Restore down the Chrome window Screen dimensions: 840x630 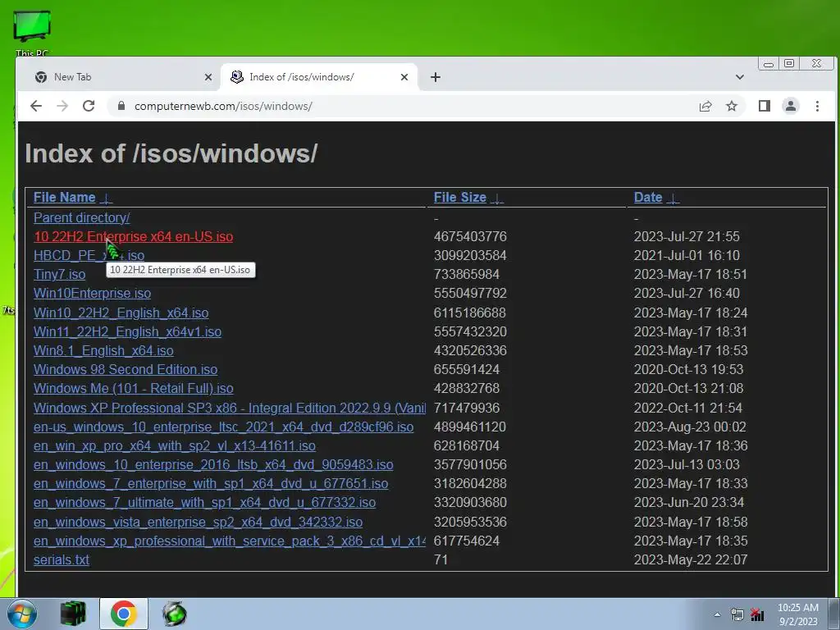pyautogui.click(x=789, y=63)
